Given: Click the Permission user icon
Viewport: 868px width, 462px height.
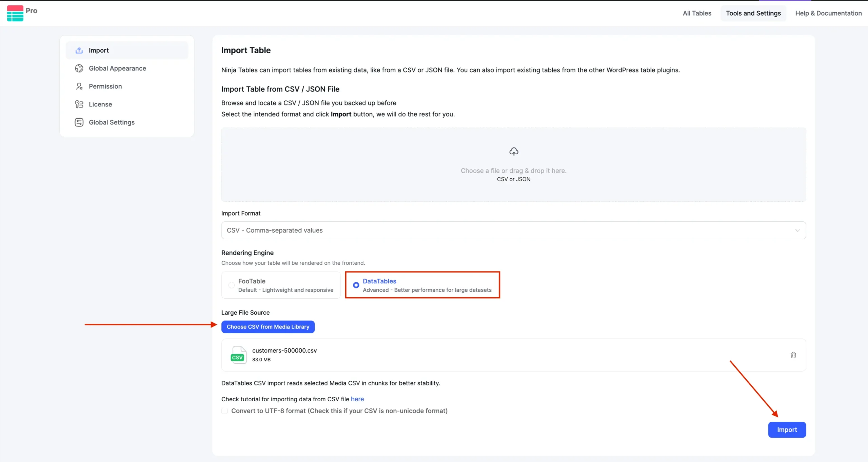Looking at the screenshot, I should pyautogui.click(x=79, y=86).
